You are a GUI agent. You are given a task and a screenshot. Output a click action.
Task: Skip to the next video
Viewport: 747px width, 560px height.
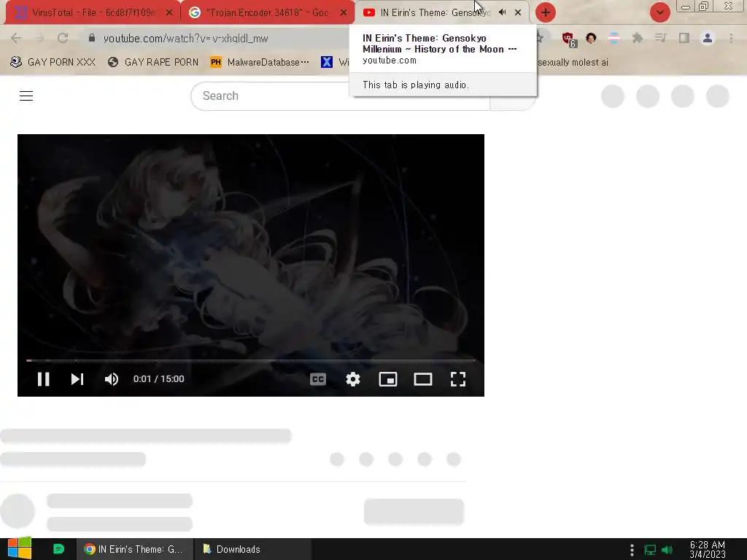point(77,379)
